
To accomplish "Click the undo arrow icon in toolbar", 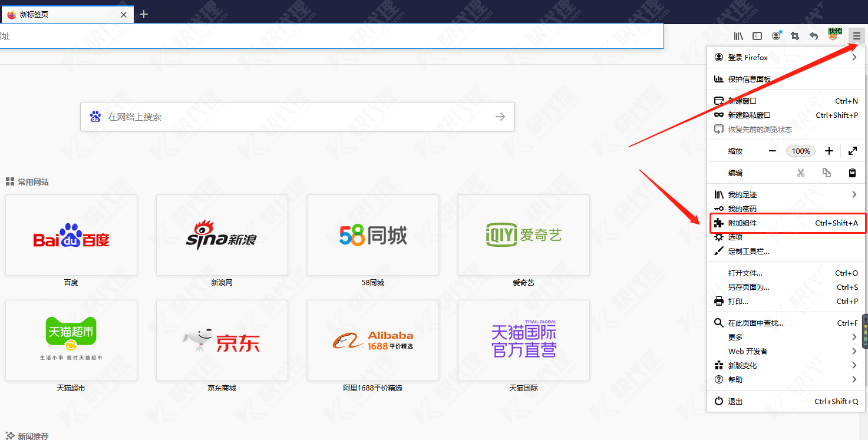I will pos(814,36).
